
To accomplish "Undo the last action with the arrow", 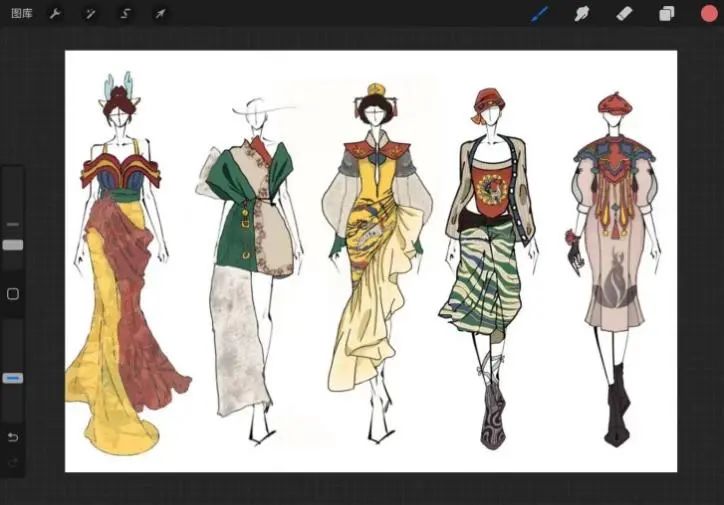I will tap(13, 438).
